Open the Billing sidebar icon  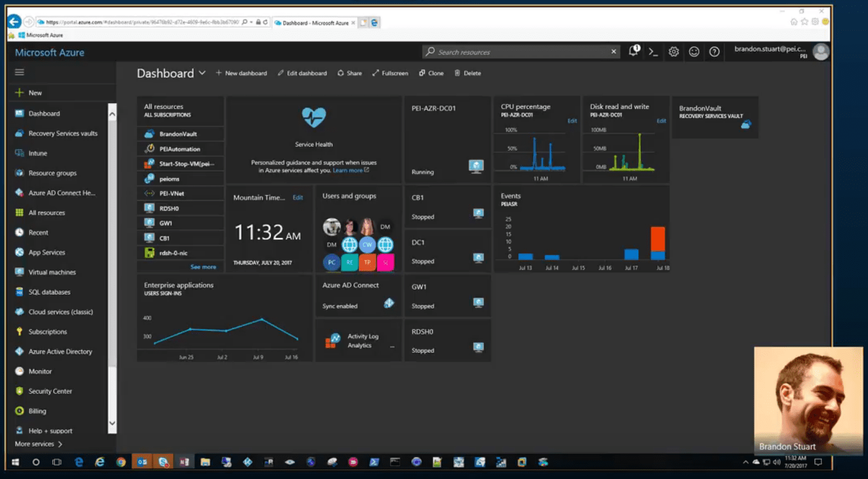tap(19, 411)
